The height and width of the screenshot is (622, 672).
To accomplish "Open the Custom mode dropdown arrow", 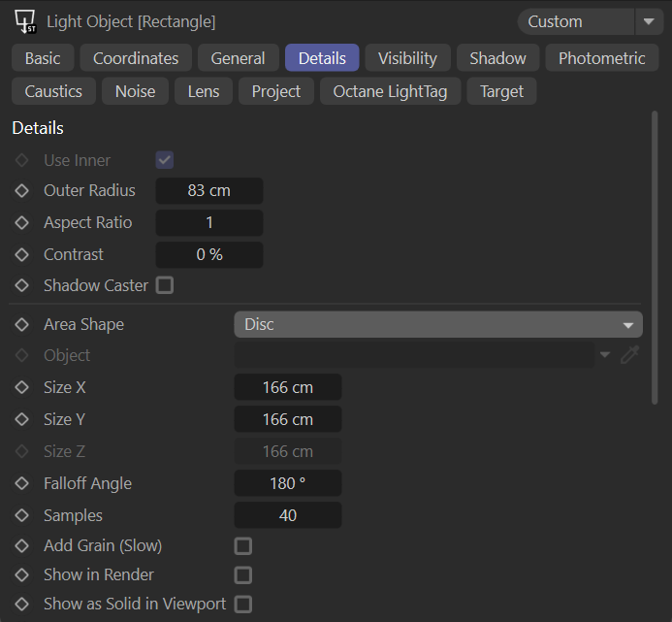I will click(648, 21).
